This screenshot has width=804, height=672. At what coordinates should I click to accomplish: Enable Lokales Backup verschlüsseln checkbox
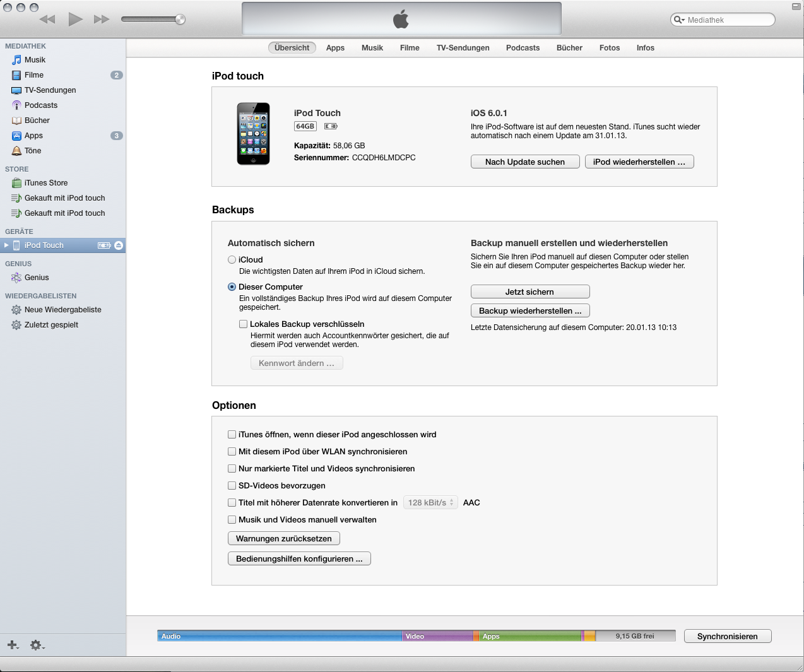click(243, 324)
